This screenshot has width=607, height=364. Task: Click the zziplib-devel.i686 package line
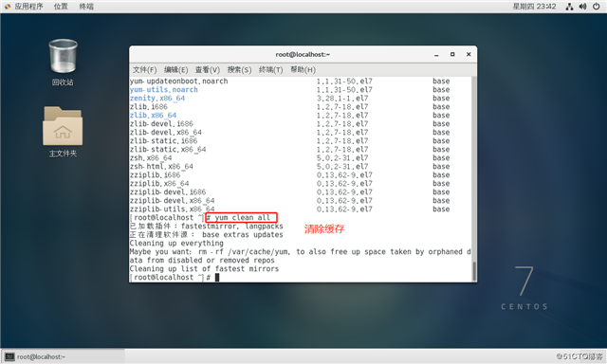[x=168, y=191]
